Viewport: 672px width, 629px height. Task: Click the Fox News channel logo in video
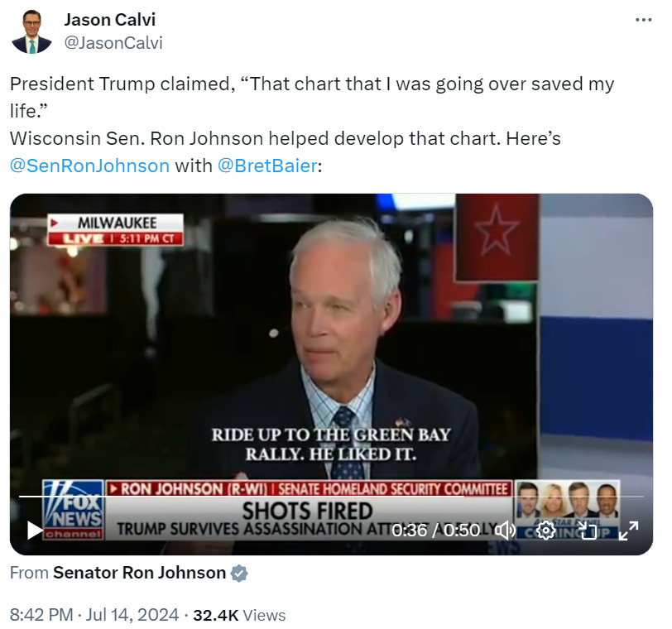(74, 510)
